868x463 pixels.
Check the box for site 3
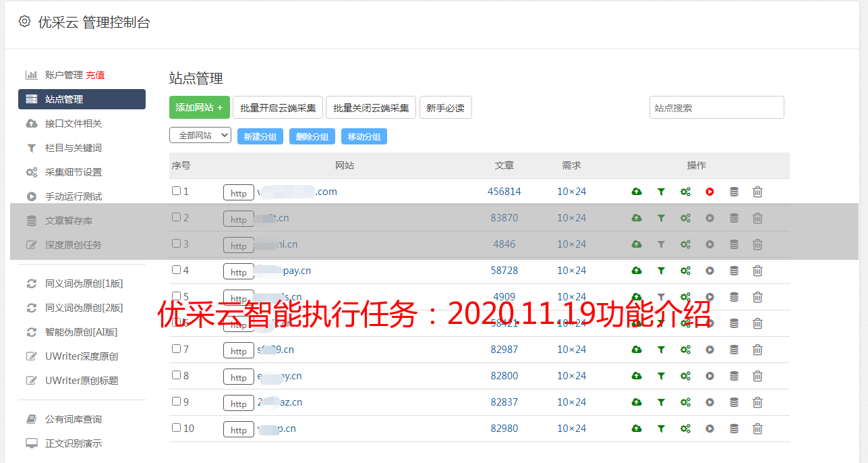click(x=176, y=244)
